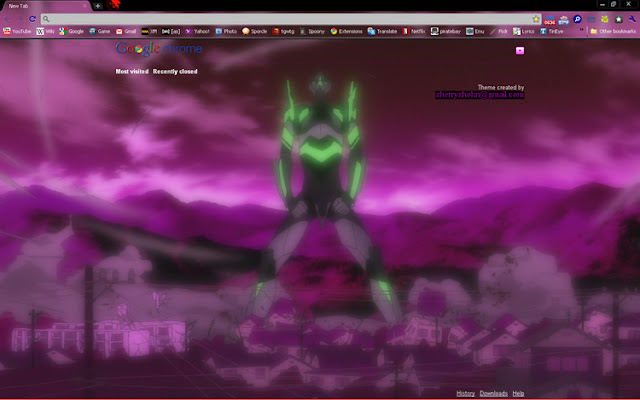Image resolution: width=640 pixels, height=400 pixels.
Task: Open the Translate bookmark
Action: point(382,31)
